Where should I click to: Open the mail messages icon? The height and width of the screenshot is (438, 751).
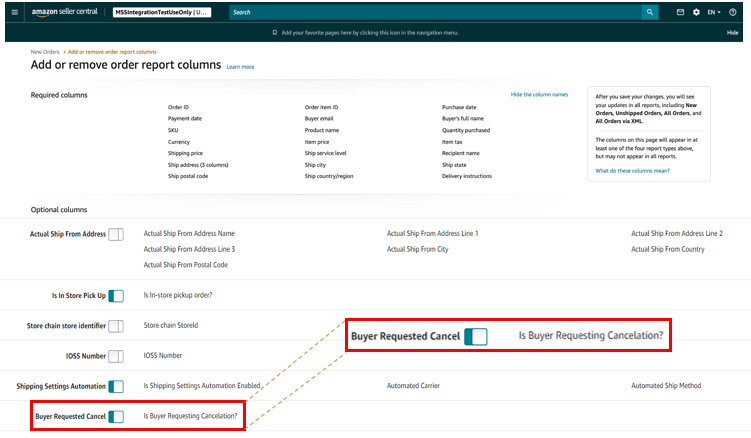pos(681,12)
